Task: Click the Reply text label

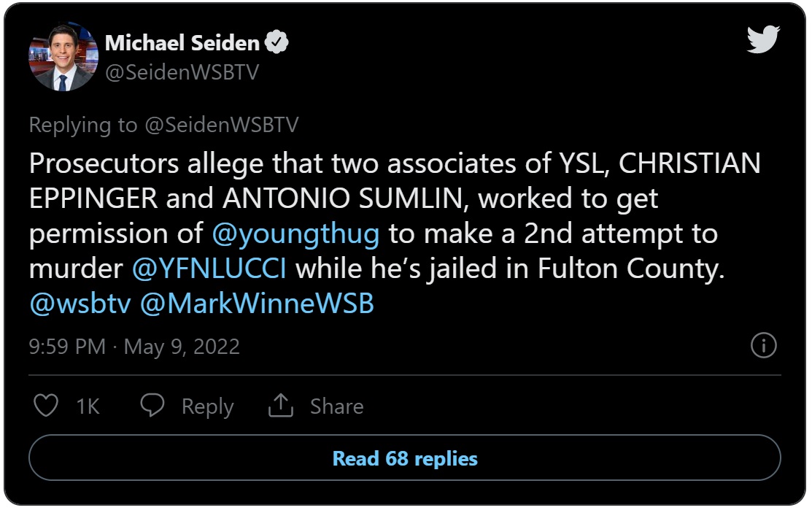Action: click(x=208, y=406)
